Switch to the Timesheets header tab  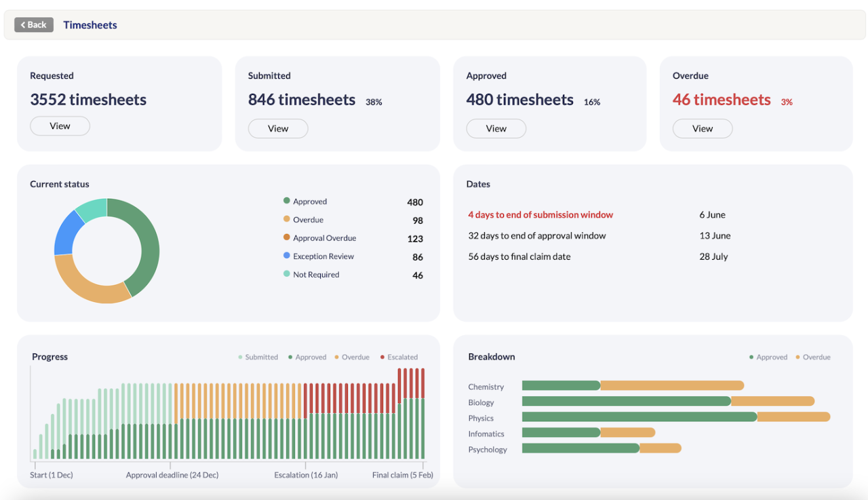[90, 24]
